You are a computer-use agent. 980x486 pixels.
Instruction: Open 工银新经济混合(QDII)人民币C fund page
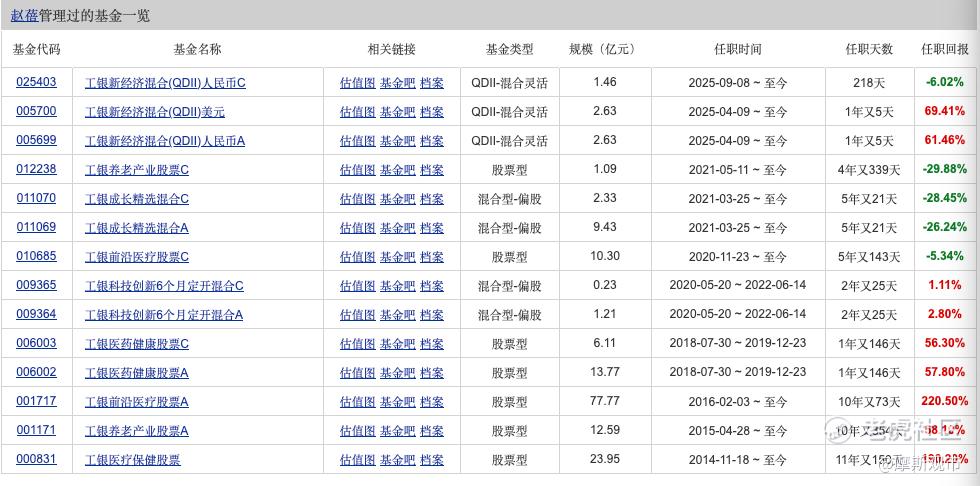pyautogui.click(x=166, y=82)
